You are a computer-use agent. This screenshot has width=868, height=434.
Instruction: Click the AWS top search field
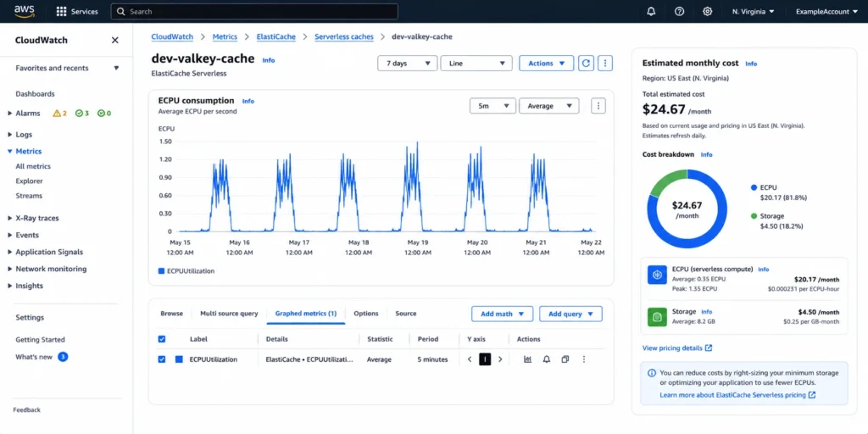pos(254,11)
